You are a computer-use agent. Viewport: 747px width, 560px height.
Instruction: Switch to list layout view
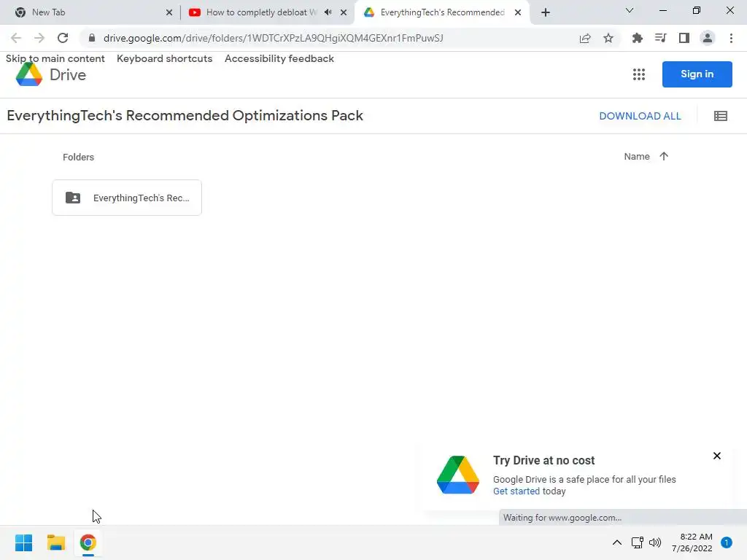[x=721, y=116]
